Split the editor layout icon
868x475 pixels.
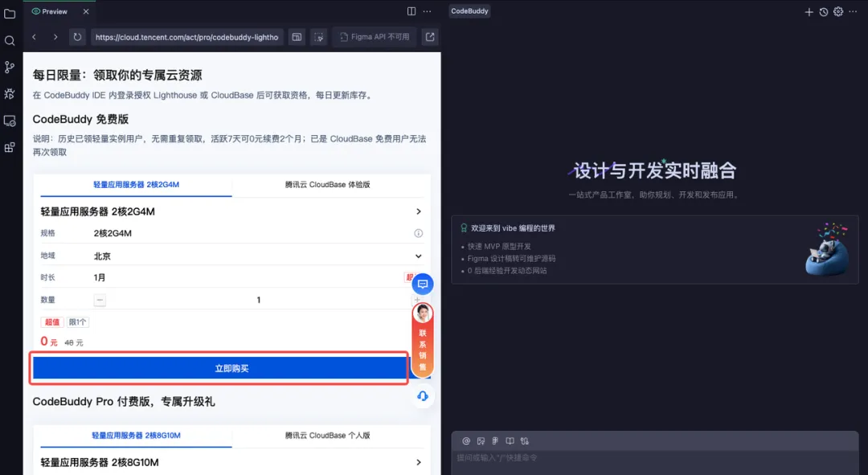[x=411, y=11]
